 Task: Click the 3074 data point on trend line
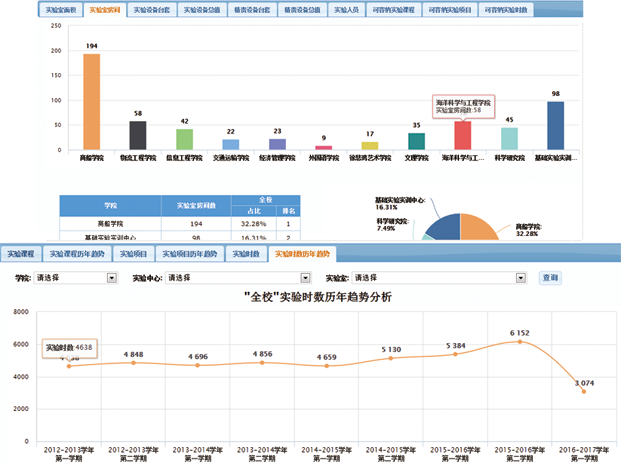[584, 391]
